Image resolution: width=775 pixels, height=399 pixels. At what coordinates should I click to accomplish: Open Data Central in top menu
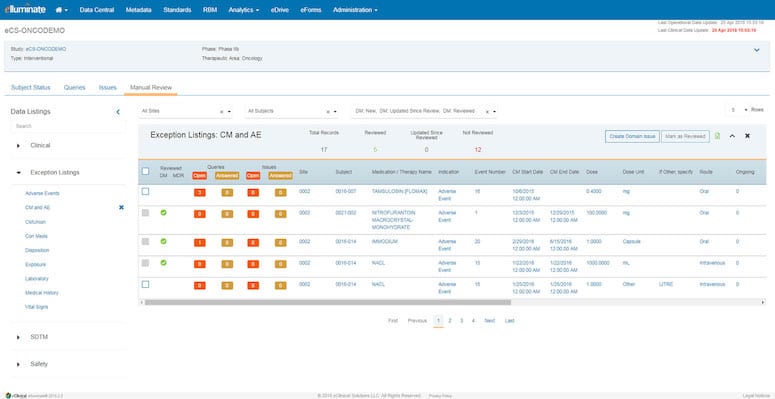coord(97,10)
